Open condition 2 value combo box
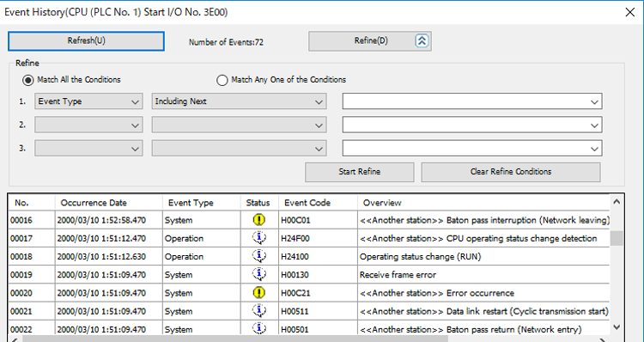Image resolution: width=644 pixels, height=342 pixels. [472, 125]
